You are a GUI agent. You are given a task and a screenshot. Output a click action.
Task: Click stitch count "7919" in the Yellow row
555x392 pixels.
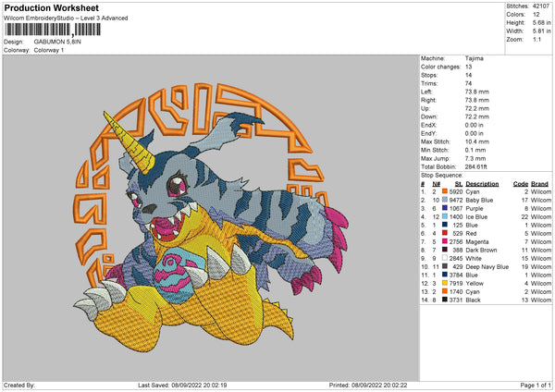[x=456, y=284]
